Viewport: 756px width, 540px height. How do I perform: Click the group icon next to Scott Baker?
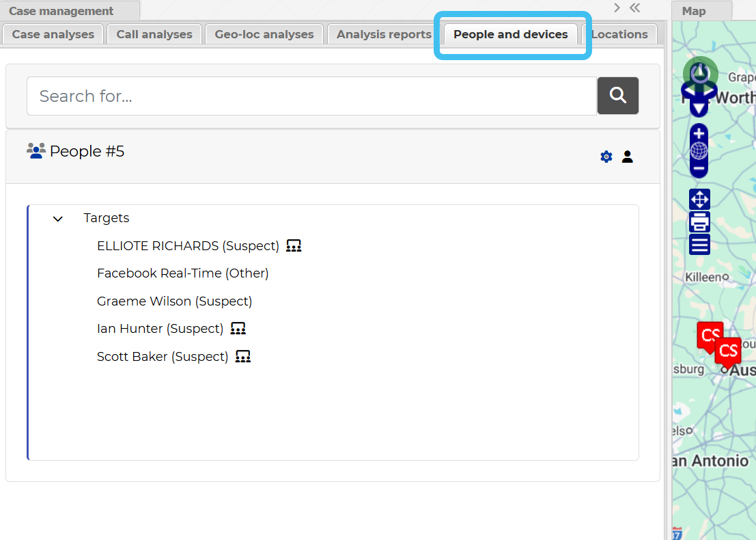pyautogui.click(x=243, y=356)
